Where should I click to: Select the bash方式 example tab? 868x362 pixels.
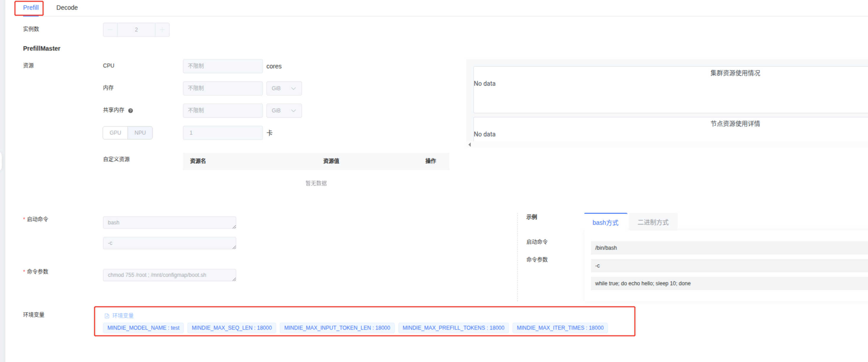[605, 222]
